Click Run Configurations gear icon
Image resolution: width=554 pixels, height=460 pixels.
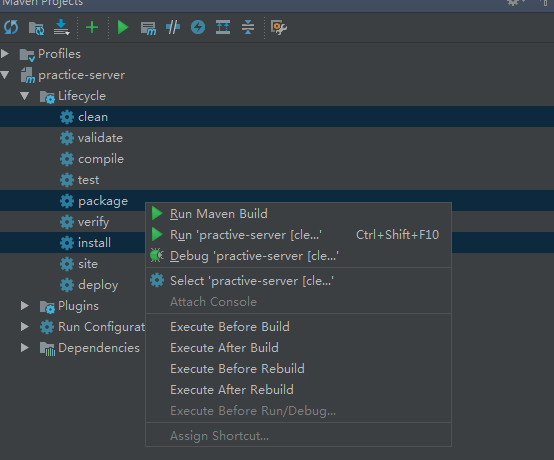[x=47, y=327]
